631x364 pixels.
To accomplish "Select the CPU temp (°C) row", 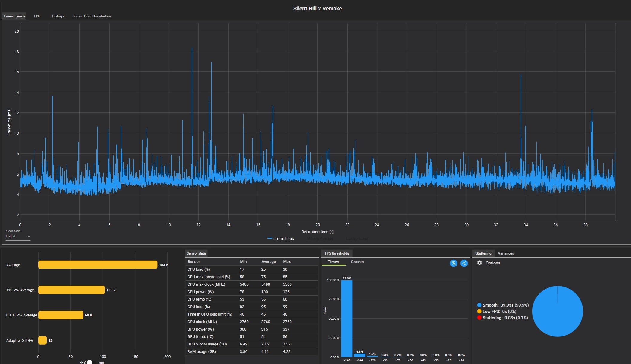I will 252,299.
